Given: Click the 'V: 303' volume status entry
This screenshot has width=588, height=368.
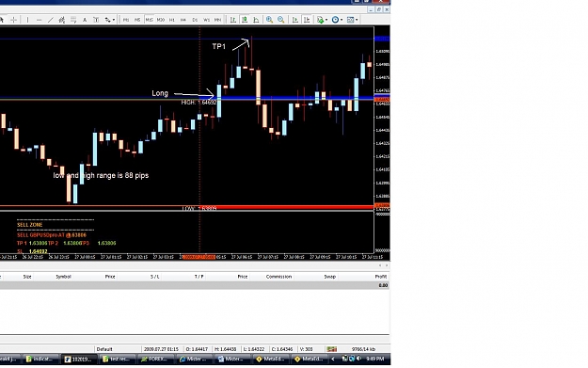Looking at the screenshot, I should click(306, 349).
